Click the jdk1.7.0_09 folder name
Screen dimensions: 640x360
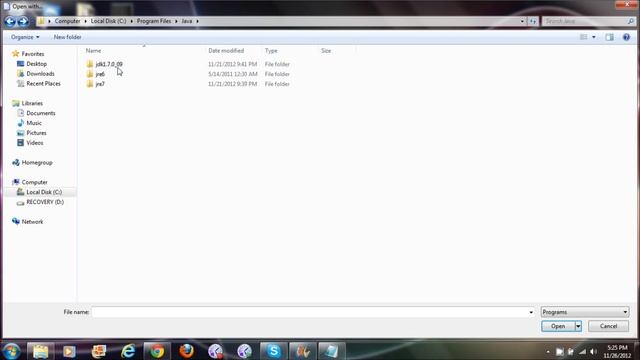pos(109,64)
